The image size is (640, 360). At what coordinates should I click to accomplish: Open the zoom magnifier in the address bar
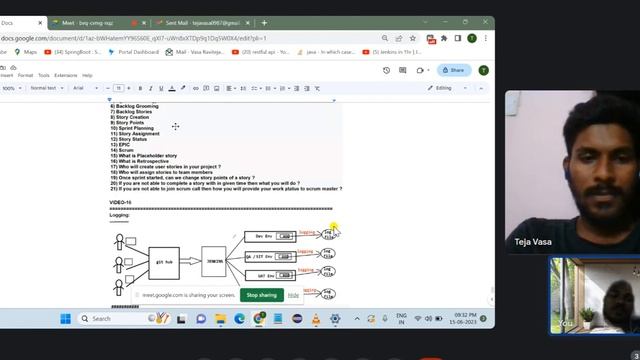(x=385, y=38)
